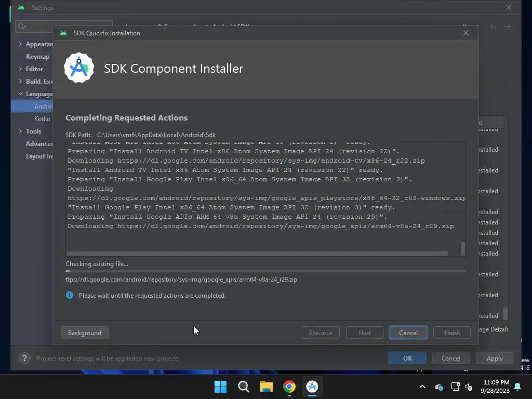Click the back arrow in Settings window
Viewport: 532px width, 399px height.
pyautogui.click(x=494, y=26)
